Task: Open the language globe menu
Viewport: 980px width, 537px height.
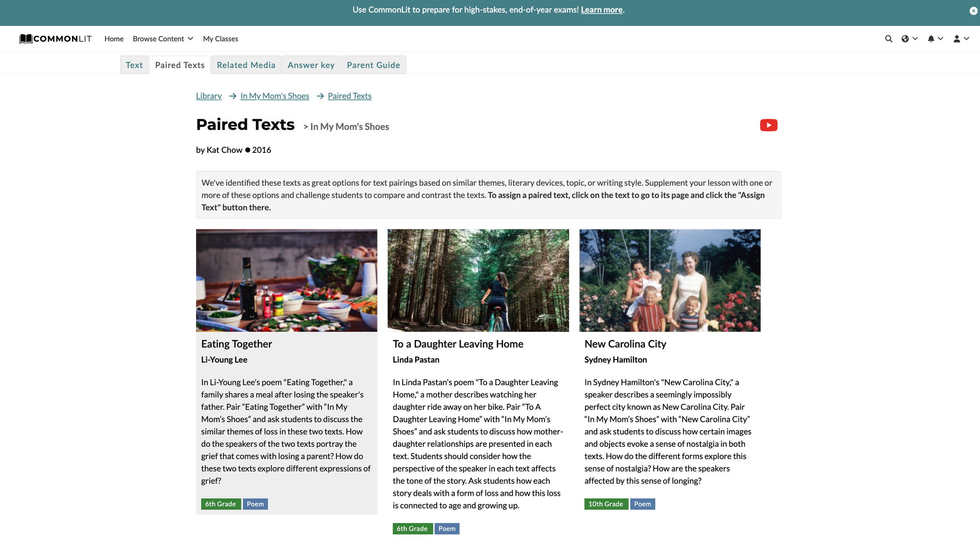Action: coord(909,39)
